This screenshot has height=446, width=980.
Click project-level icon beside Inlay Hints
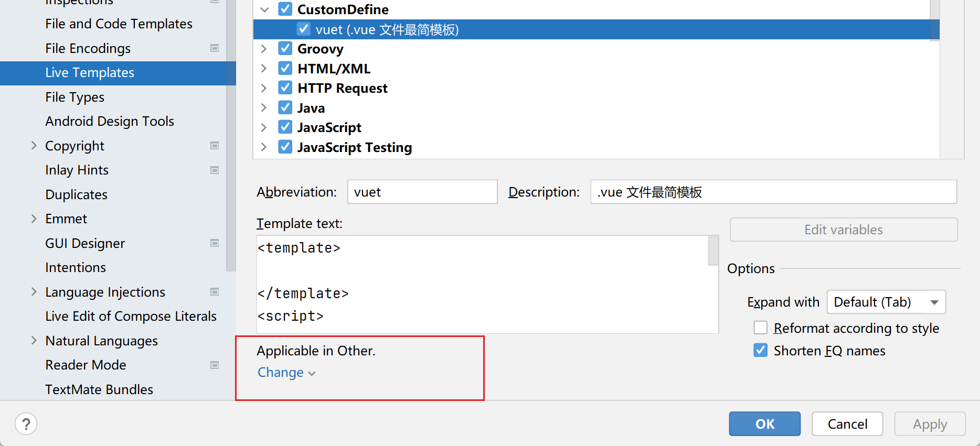(215, 170)
